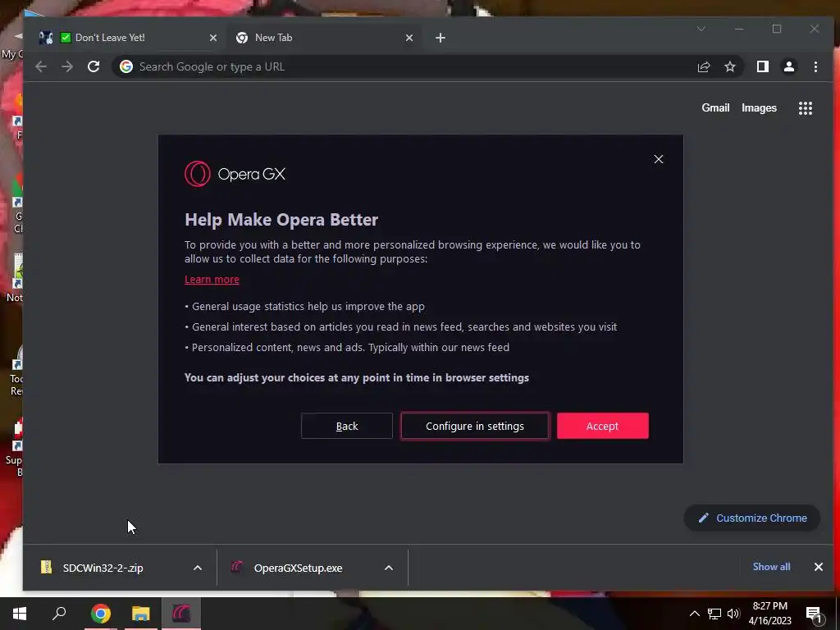The height and width of the screenshot is (630, 840).
Task: Close the Opera GX dialog with X
Action: tap(659, 159)
